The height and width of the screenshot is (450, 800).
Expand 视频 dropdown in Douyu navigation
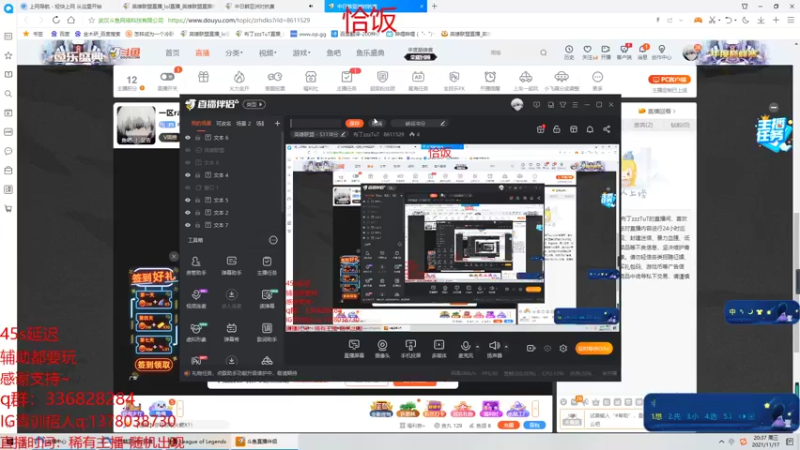(267, 53)
